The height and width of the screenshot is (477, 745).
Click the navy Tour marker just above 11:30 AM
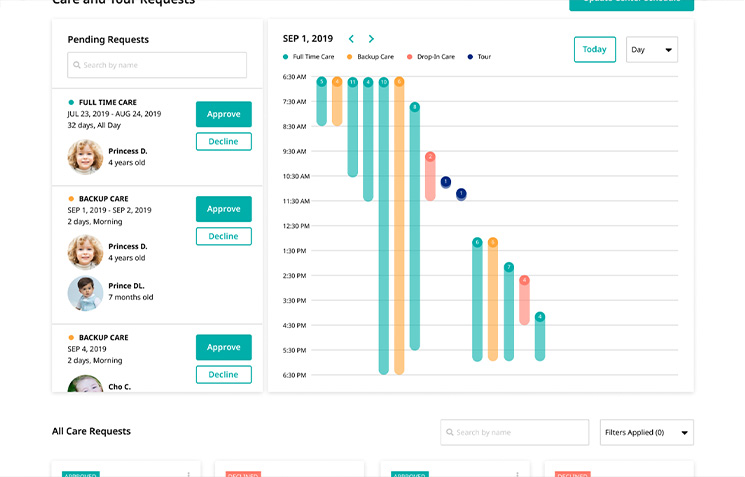[x=461, y=193]
